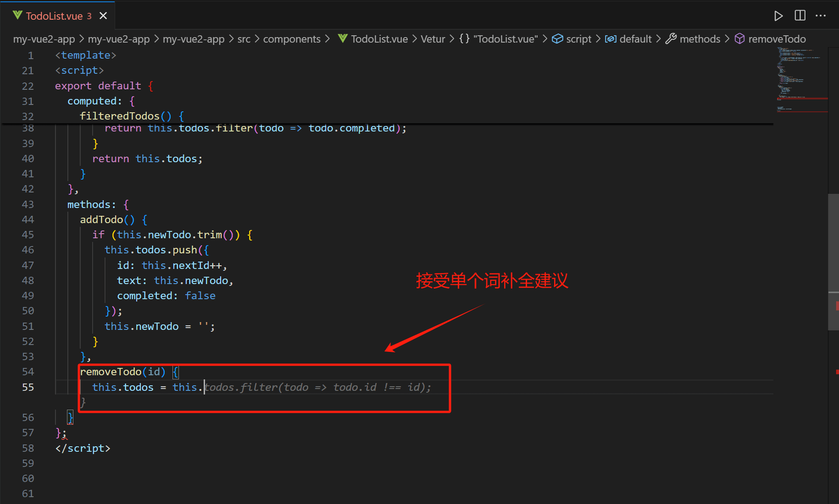
Task: Click the Vue icon in TodoList.vue tab
Action: [17, 16]
